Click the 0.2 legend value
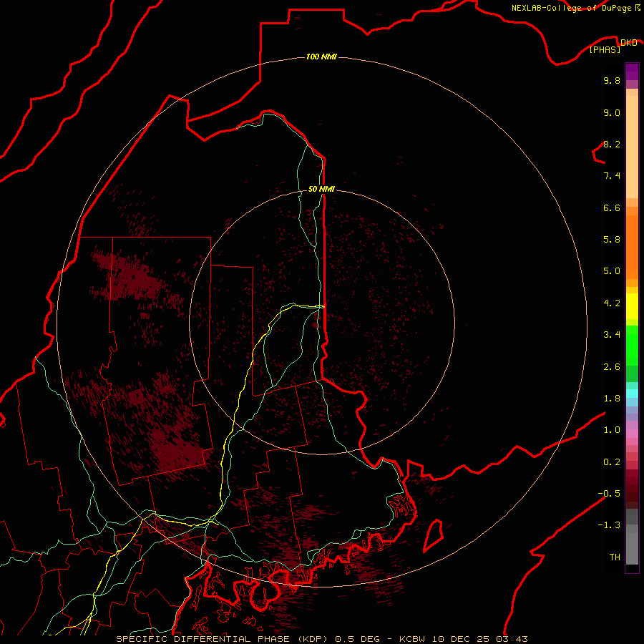Viewport: 644px width, 644px height. click(x=612, y=462)
